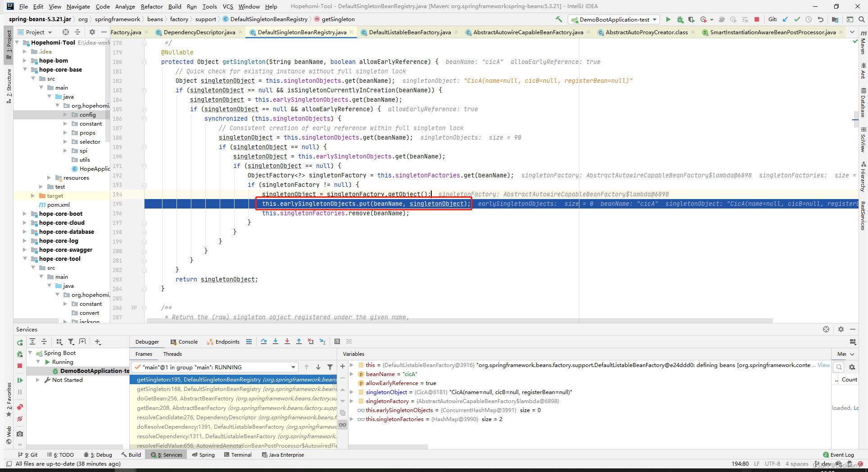This screenshot has width=868, height=472.
Task: Click New Watch plus icon in Variables
Action: point(343,366)
